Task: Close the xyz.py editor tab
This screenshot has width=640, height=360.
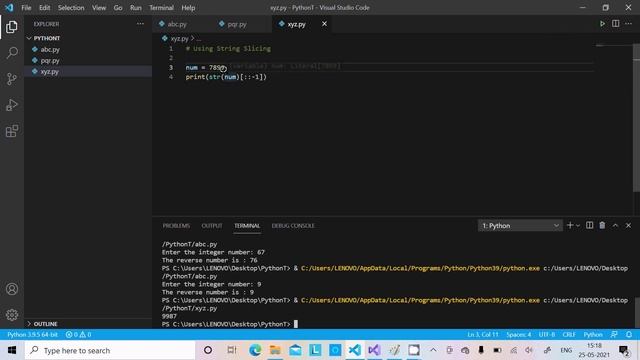Action: 324,24
